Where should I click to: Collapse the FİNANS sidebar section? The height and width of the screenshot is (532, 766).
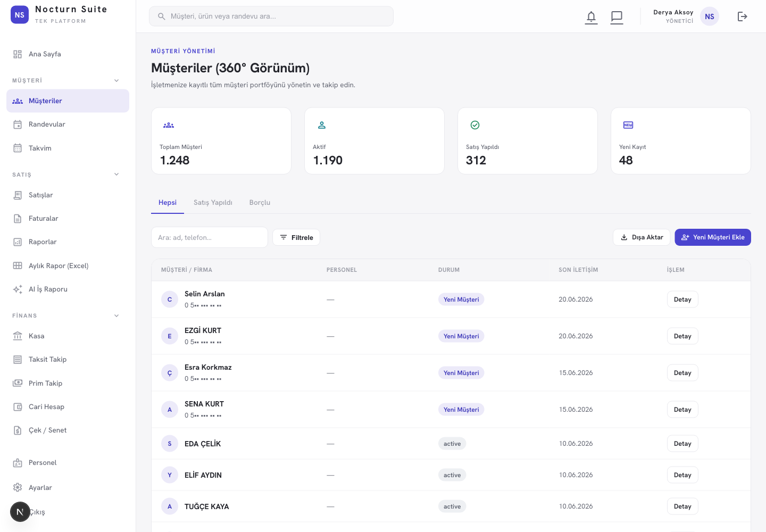116,315
